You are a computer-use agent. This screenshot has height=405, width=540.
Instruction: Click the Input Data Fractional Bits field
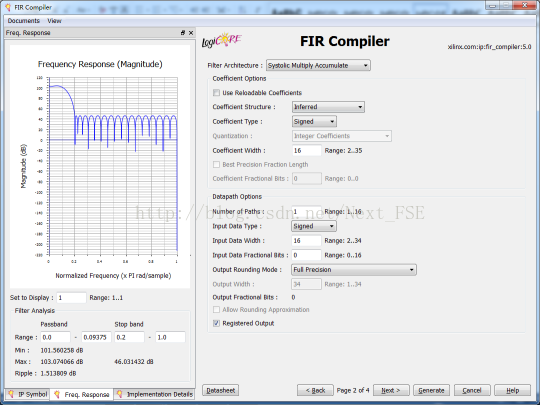coord(307,255)
